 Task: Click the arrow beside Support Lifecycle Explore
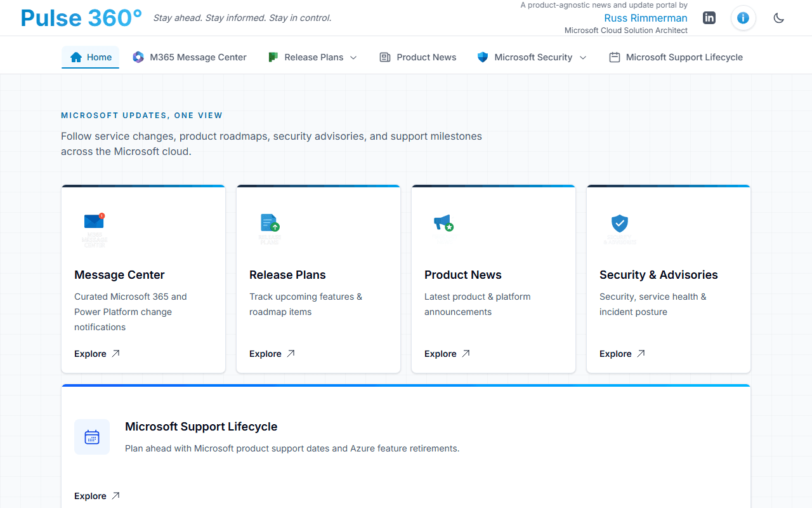[x=115, y=496]
